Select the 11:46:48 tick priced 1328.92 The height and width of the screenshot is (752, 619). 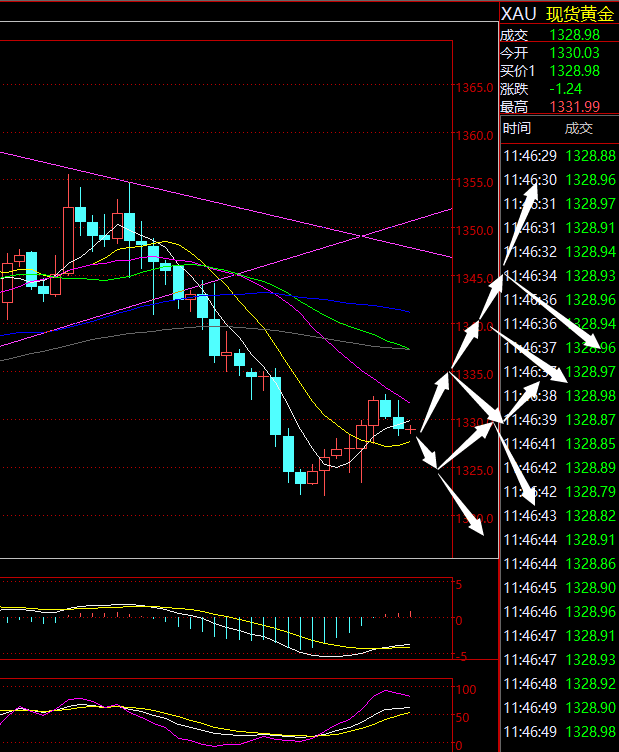(x=558, y=684)
